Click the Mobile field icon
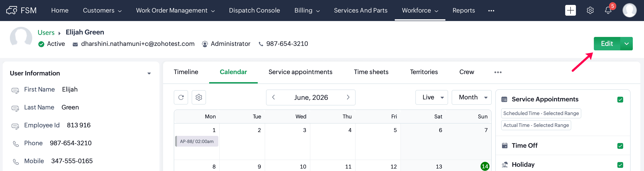Image resolution: width=644 pixels, height=171 pixels. point(16,162)
